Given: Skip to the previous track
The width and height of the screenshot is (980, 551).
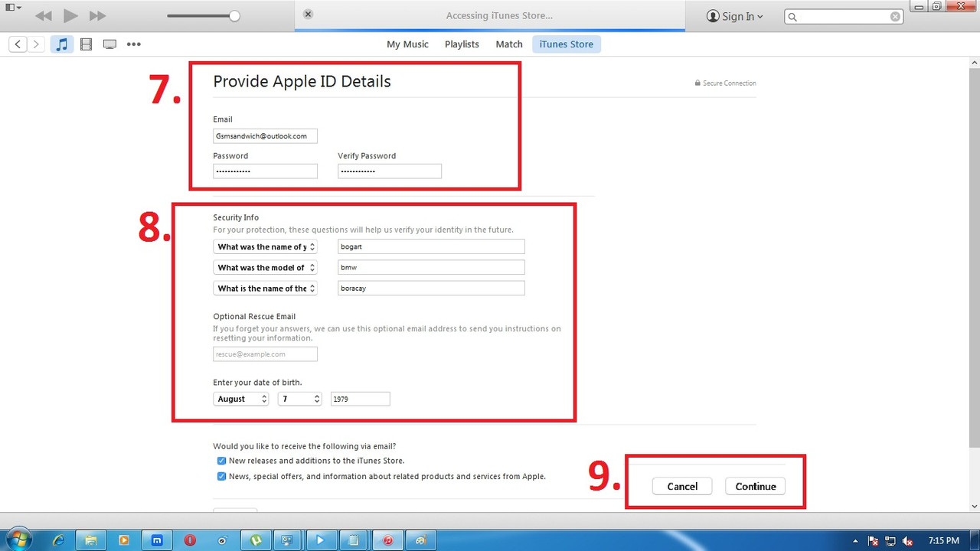Looking at the screenshot, I should [44, 15].
